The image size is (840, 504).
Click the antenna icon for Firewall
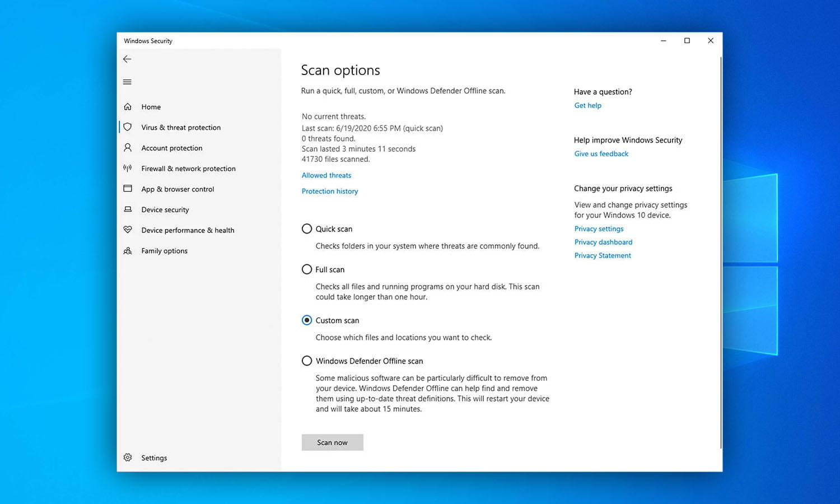[x=128, y=168]
